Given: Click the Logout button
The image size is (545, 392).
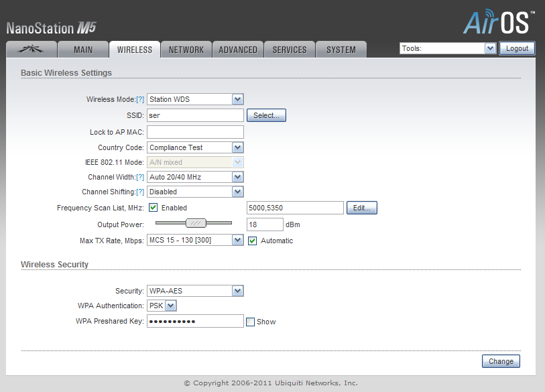Looking at the screenshot, I should point(517,48).
